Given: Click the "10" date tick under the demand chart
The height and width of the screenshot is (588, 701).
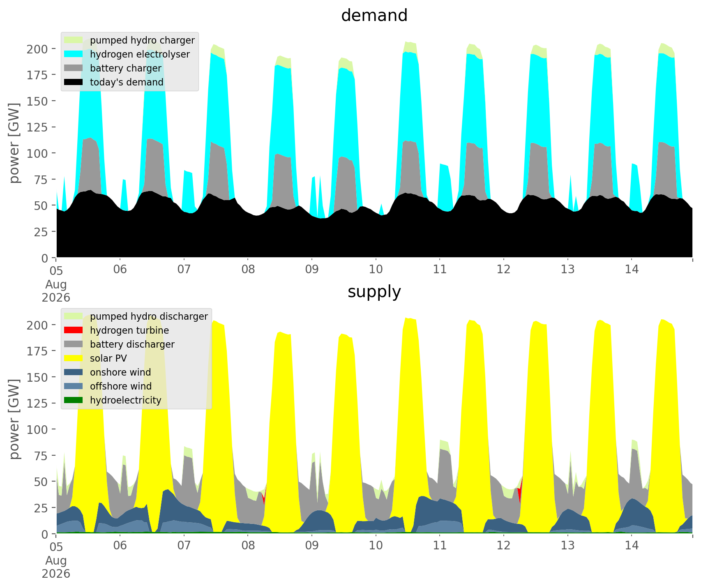Looking at the screenshot, I should (376, 270).
